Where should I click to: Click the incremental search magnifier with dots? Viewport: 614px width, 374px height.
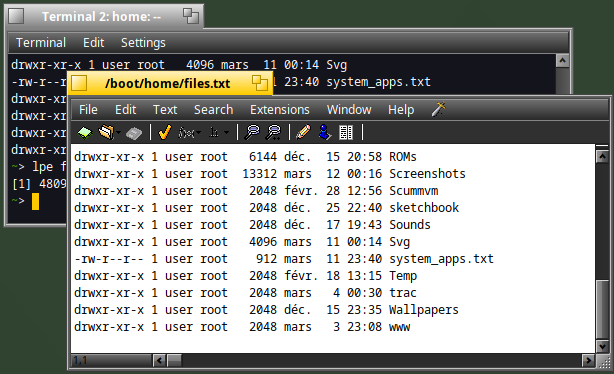click(273, 132)
